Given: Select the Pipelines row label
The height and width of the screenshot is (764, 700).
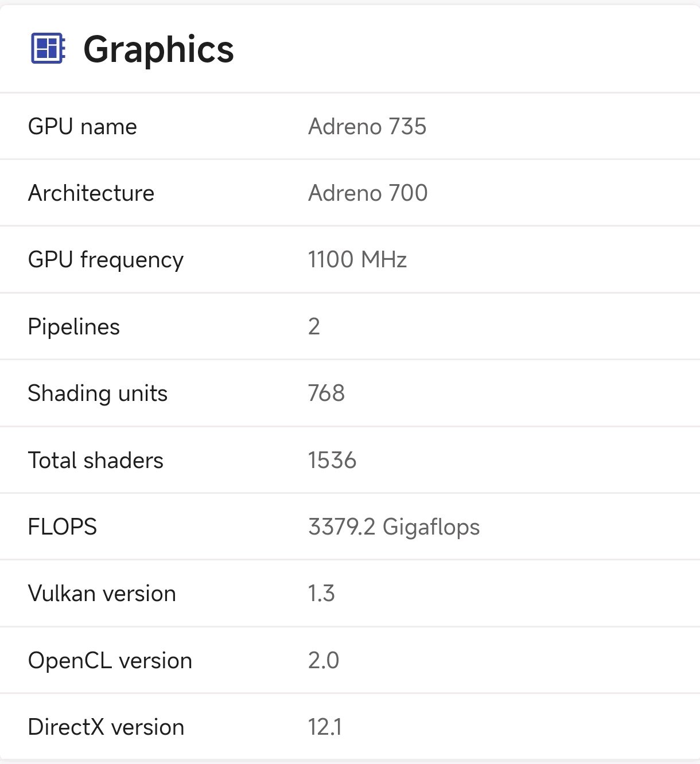Looking at the screenshot, I should (74, 327).
